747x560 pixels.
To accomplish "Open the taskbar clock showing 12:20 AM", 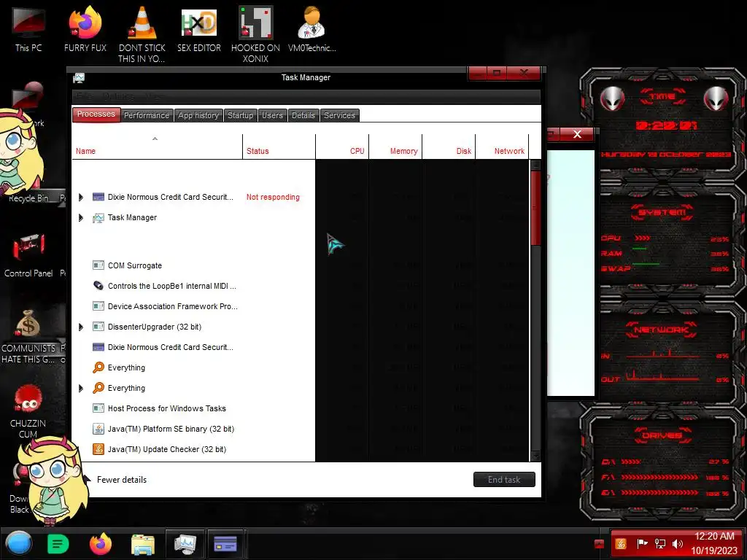I will tap(714, 543).
